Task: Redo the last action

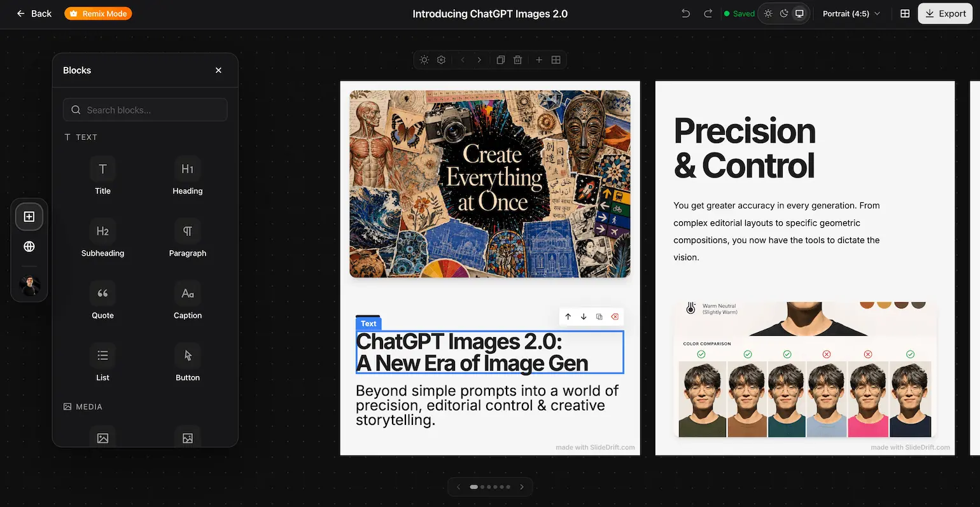Action: coord(708,13)
